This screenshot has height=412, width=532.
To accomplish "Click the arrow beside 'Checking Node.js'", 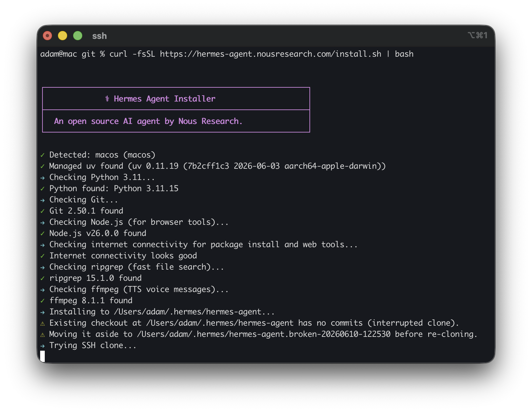I will tap(42, 222).
